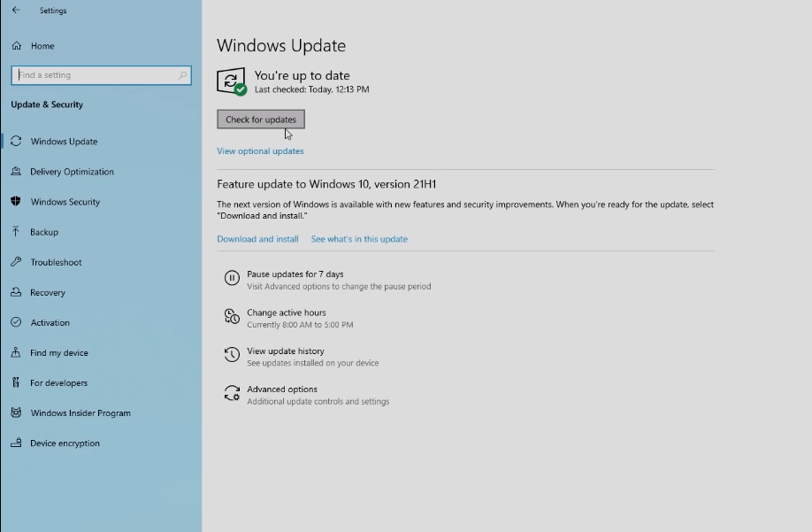Click the Windows Security shield icon
812x532 pixels.
pos(16,201)
